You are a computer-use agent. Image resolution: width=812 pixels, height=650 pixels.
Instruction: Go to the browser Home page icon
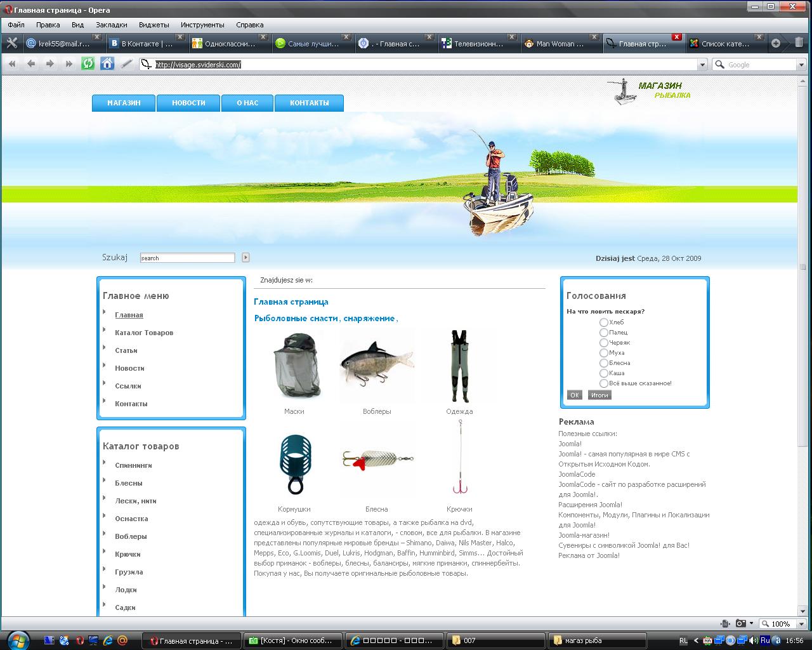[x=107, y=63]
